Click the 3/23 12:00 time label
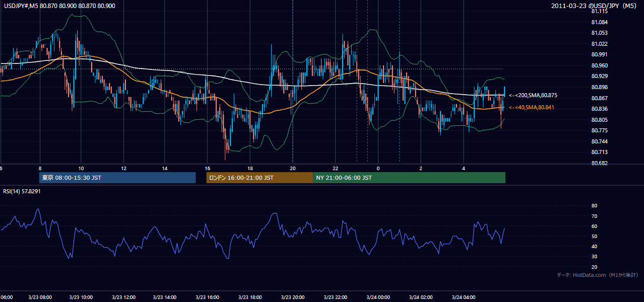Screen dimensions: 644x302 (x=123, y=297)
